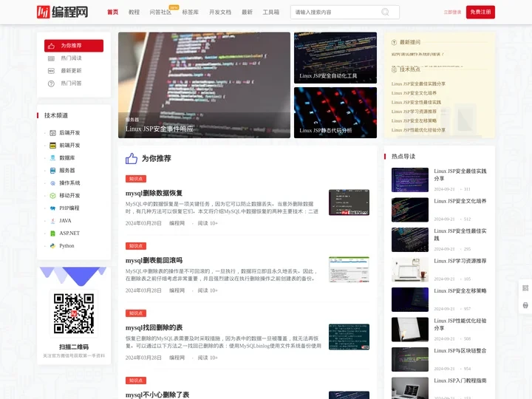The height and width of the screenshot is (399, 532).
Task: Open article mysql找回删除的表
Action: [154, 327]
